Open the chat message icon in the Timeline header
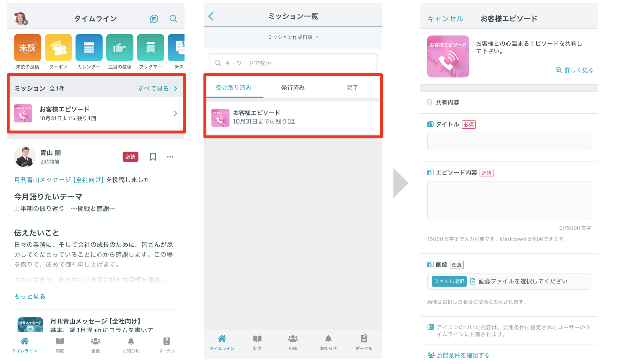This screenshot has width=617, height=364. pyautogui.click(x=154, y=19)
